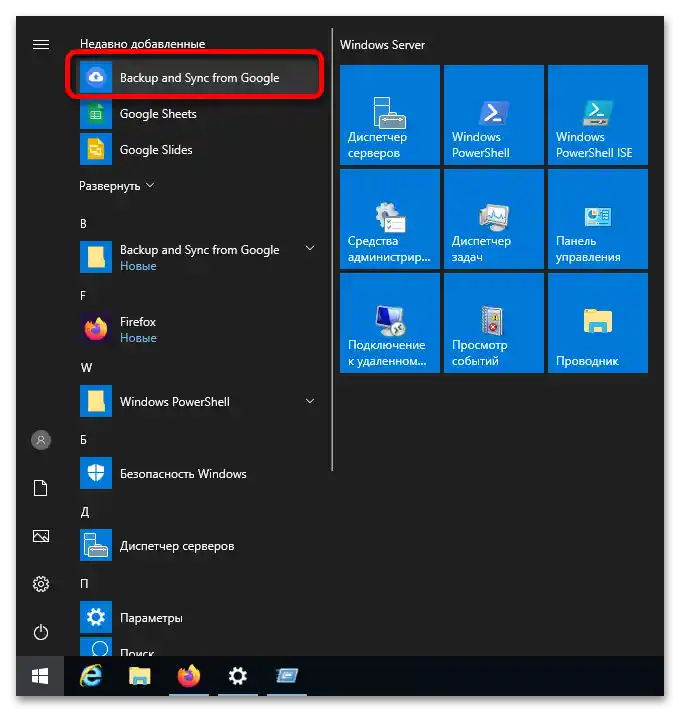Click the Cyrillic Б group header
This screenshot has height=712, width=680.
pyautogui.click(x=84, y=440)
